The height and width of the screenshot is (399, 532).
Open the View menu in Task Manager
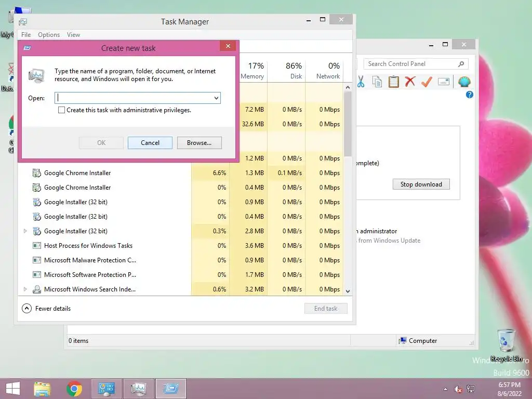[73, 35]
